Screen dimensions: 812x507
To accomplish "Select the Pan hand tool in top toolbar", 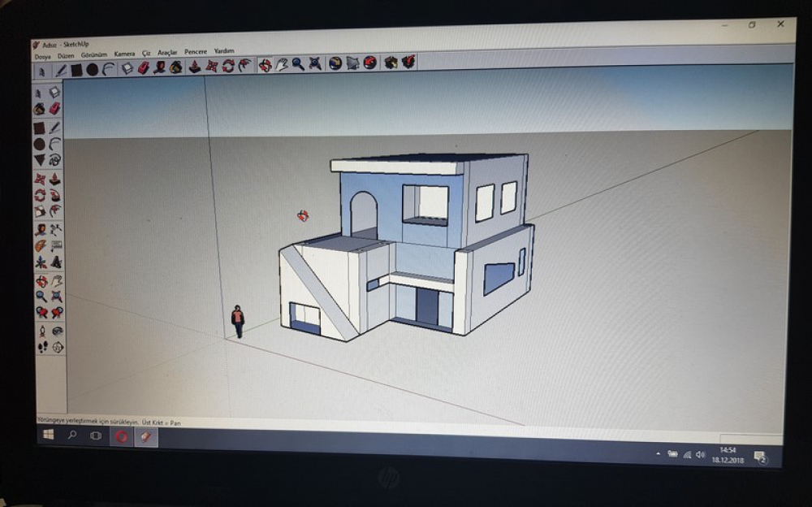I will coord(281,64).
